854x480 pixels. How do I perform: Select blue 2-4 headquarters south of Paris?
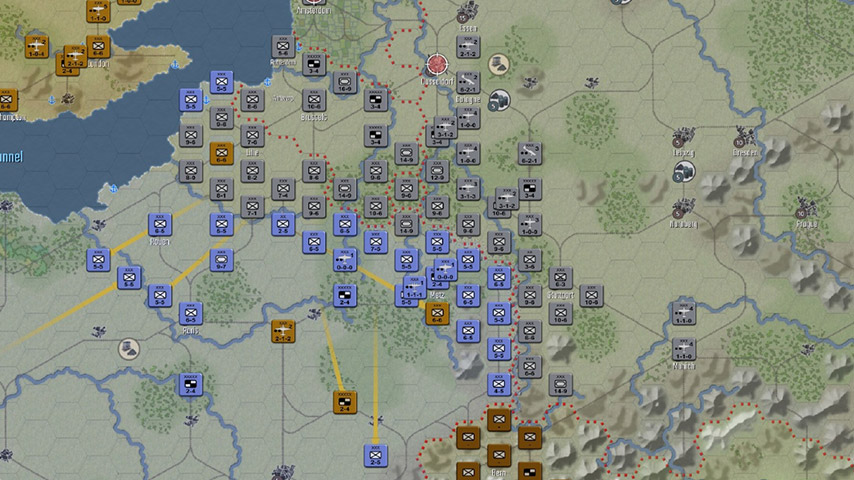(x=191, y=384)
